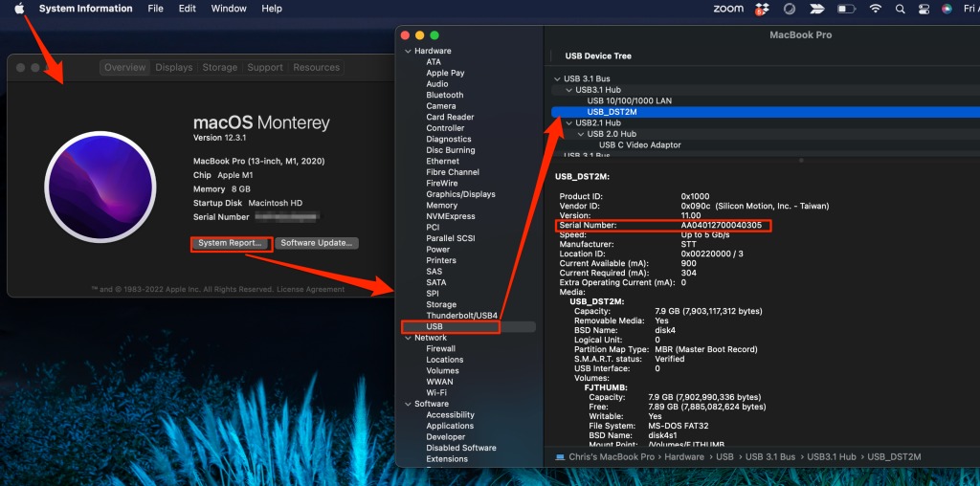Viewport: 980px width, 486px height.
Task: Switch to the Displays tab
Action: coord(174,68)
